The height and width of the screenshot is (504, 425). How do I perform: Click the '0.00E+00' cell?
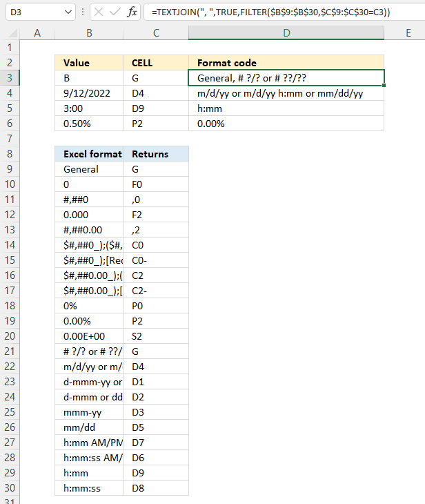pos(89,336)
